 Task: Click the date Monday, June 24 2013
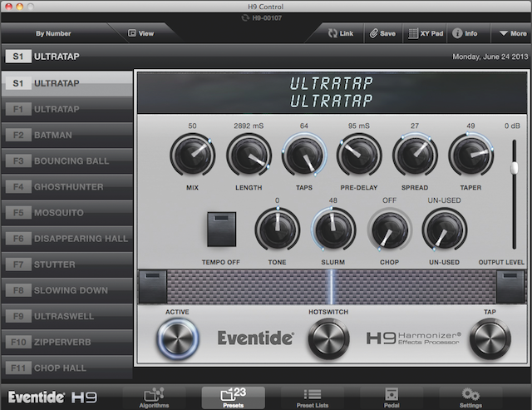click(x=490, y=57)
